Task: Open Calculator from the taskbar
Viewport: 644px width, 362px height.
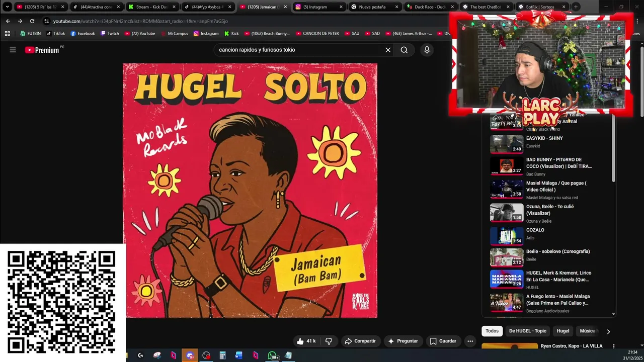Action: [222, 355]
